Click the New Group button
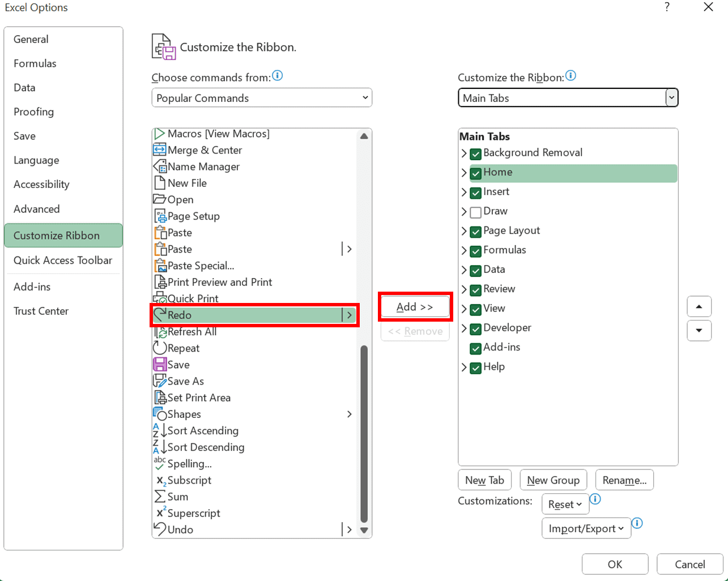The width and height of the screenshot is (728, 581). pos(554,480)
